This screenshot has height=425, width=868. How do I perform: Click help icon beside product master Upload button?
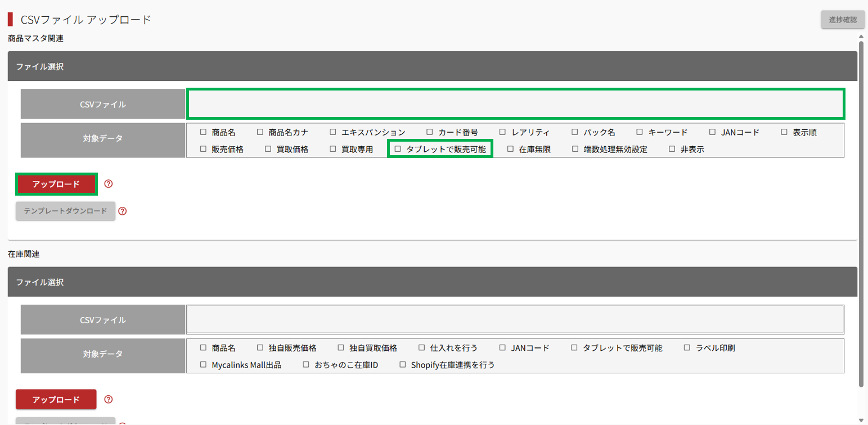(x=109, y=184)
